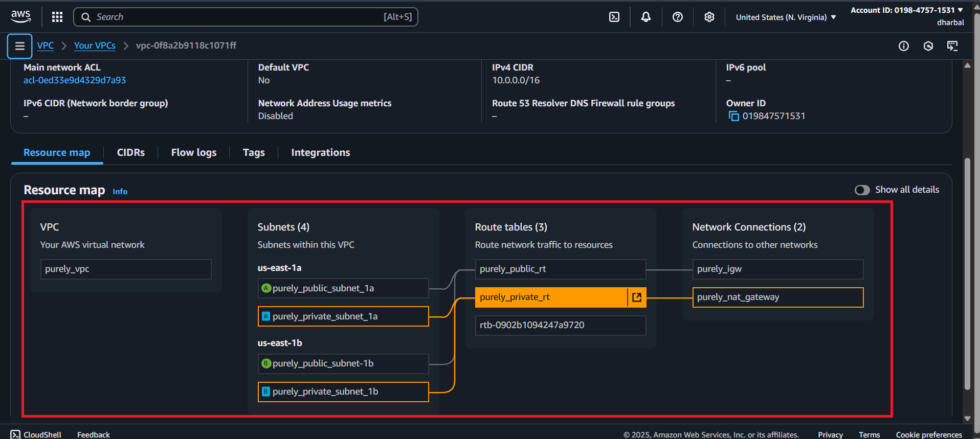
Task: Copy the Owner ID with the copy icon
Action: coord(733,116)
